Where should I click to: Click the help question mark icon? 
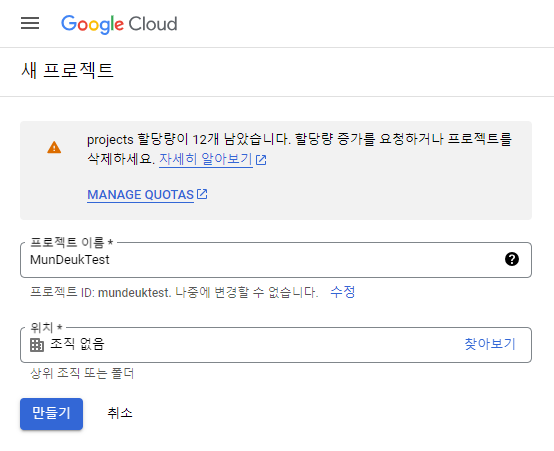(x=512, y=259)
